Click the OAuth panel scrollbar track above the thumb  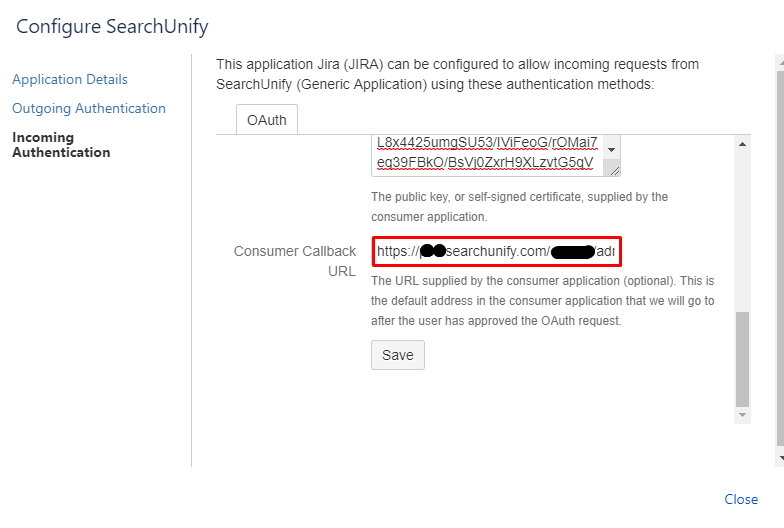click(x=742, y=230)
